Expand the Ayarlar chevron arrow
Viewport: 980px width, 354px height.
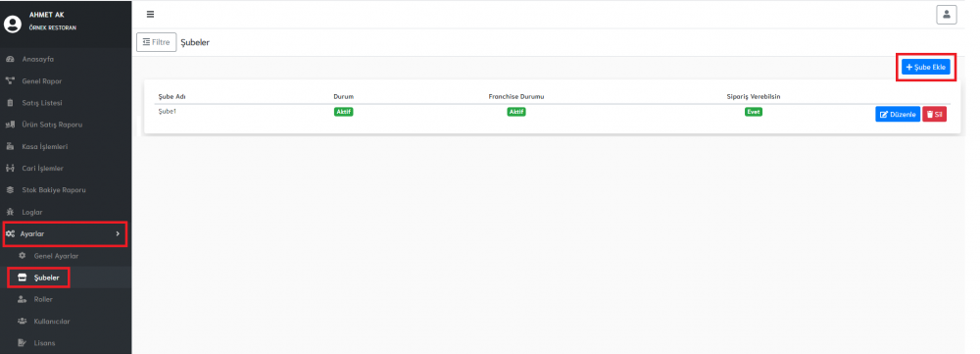click(118, 234)
